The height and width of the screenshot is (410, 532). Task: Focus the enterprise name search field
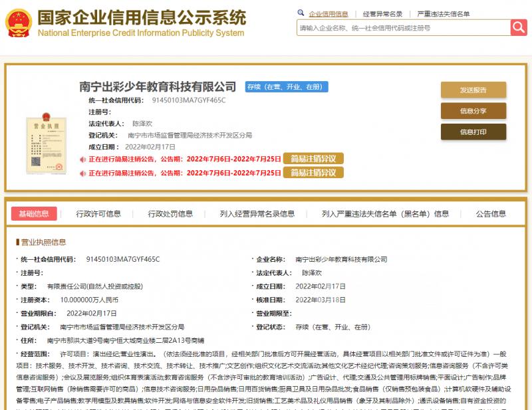tap(404, 27)
